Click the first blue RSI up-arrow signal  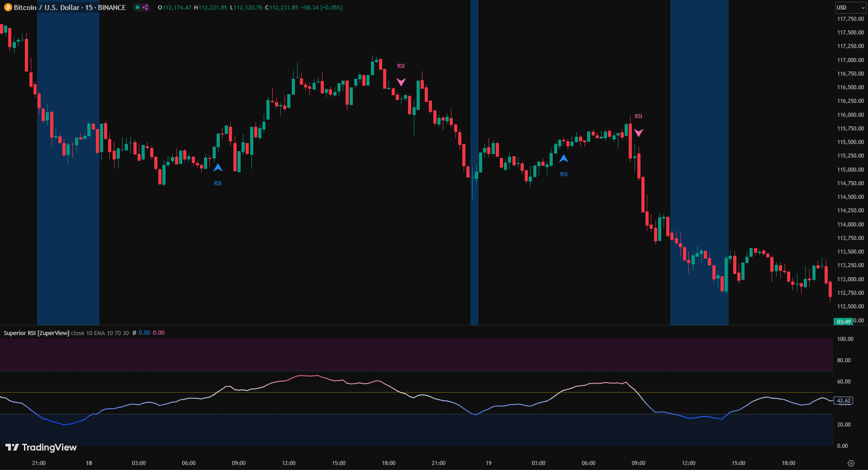(x=218, y=168)
